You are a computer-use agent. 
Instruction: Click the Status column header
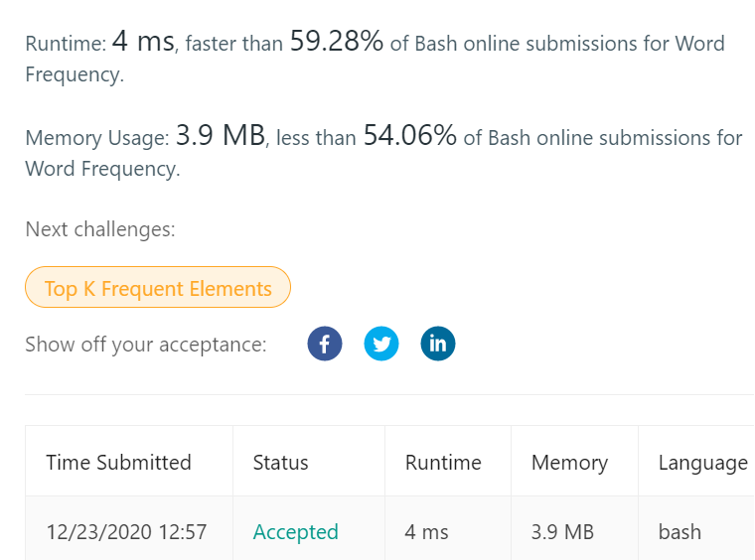tap(281, 463)
